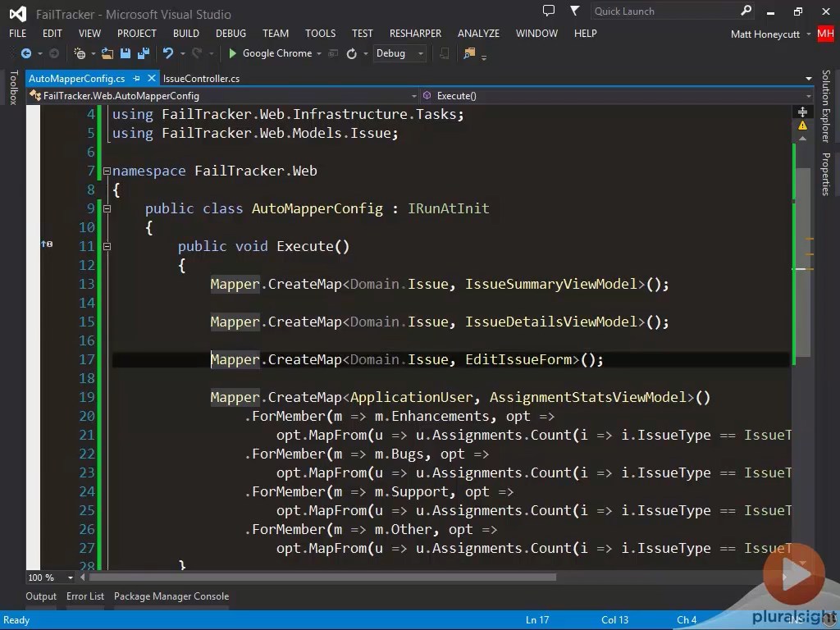Viewport: 840px width, 630px height.
Task: Click the Save All multi-disk icon
Action: 143,53
